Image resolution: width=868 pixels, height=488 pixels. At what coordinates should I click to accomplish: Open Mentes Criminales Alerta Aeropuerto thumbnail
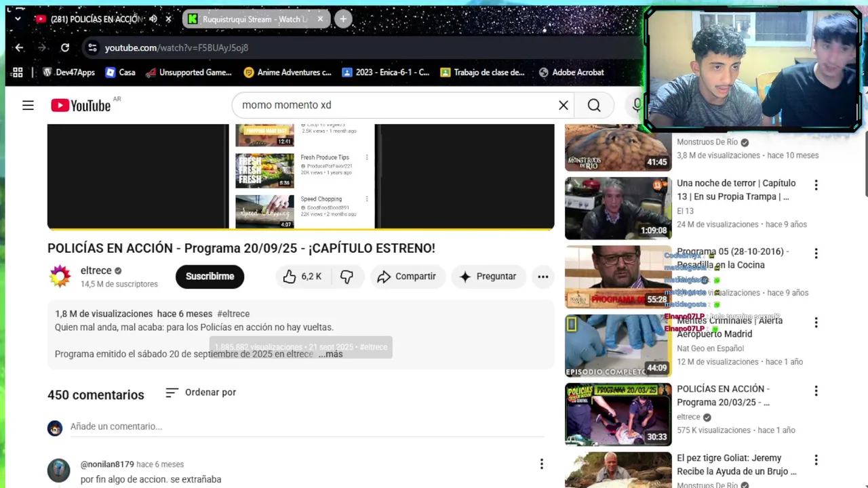618,346
